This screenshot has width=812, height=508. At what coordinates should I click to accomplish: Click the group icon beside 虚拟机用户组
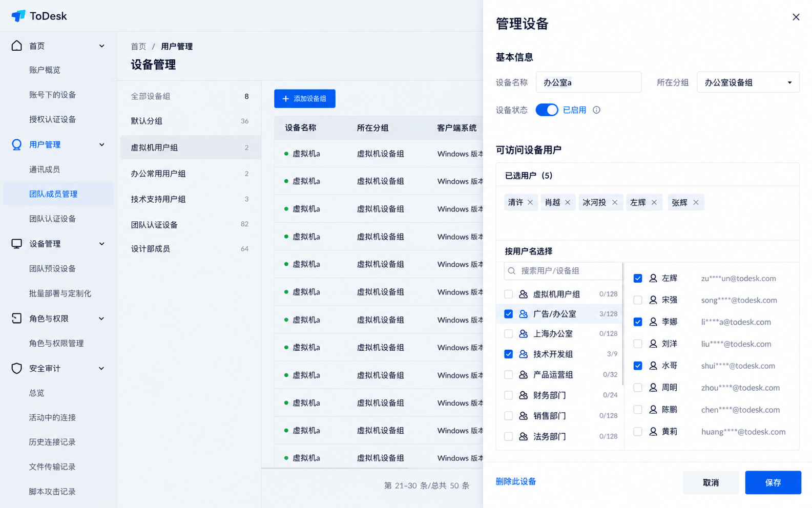pos(523,294)
